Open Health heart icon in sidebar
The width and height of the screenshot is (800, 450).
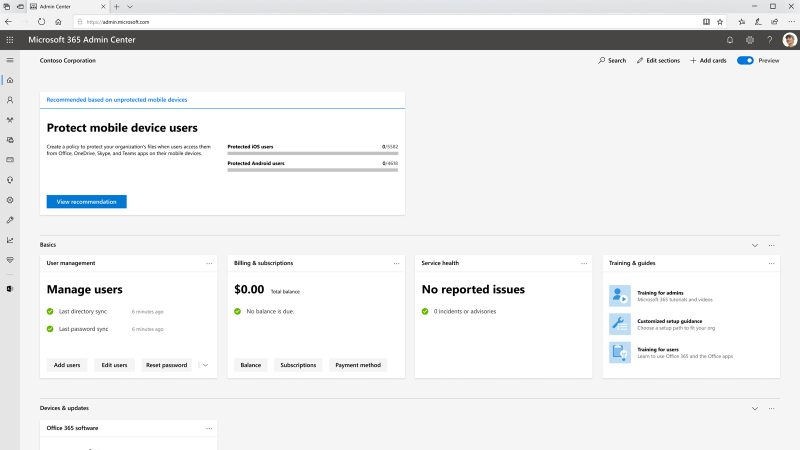coord(10,260)
